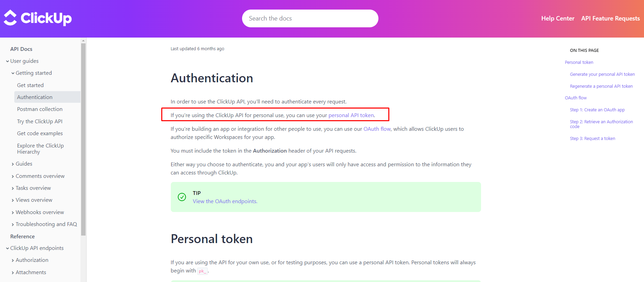Screen dimensions: 644x282
Task: Expand Webhooks overview tree item
Action: click(x=13, y=213)
